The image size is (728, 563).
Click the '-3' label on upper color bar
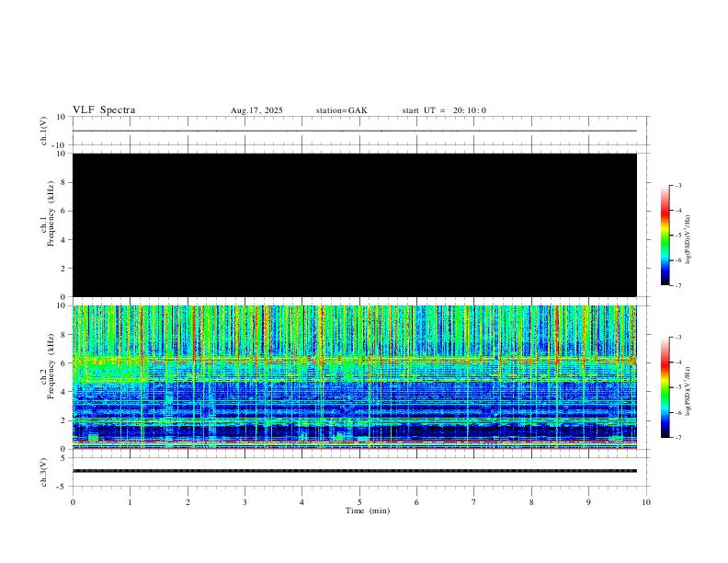[677, 185]
